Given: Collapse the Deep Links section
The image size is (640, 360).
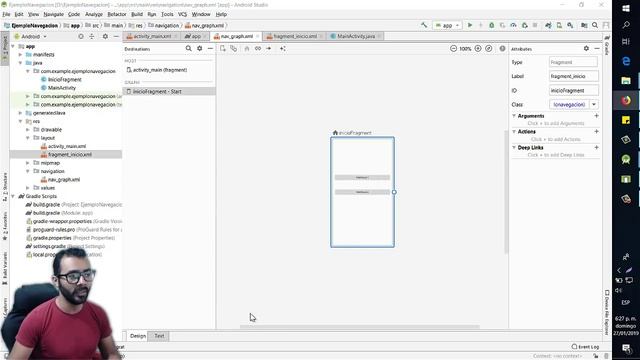Looking at the screenshot, I should (x=514, y=147).
